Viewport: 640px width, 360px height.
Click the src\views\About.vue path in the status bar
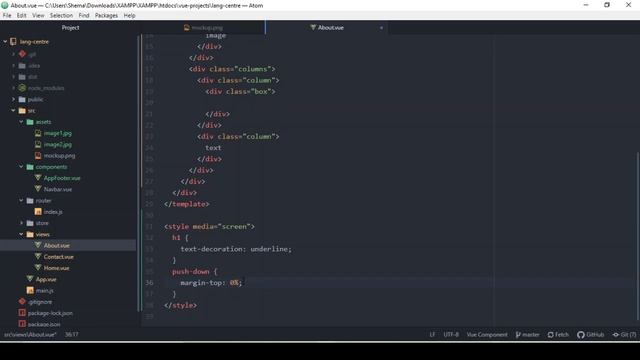point(30,334)
